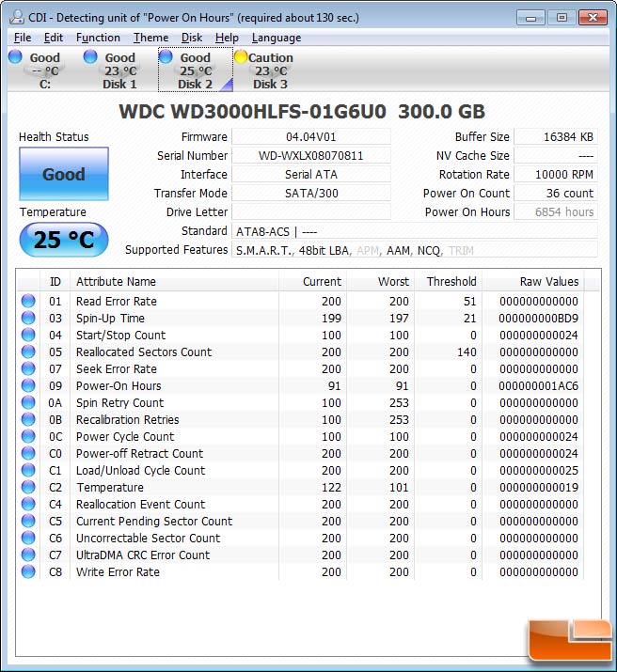Open the Theme menu

point(150,38)
